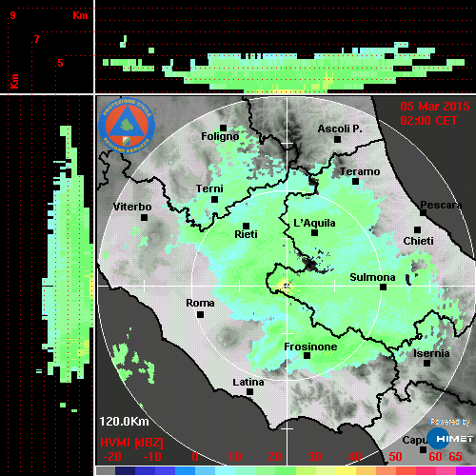Select the Frosinone city marker
Viewport: 476px width, 476px height.
(307, 356)
